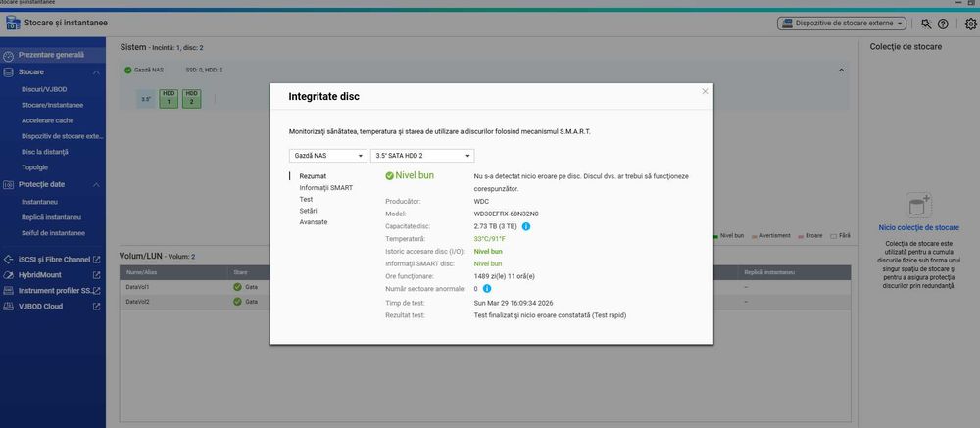
Task: Click the HybridMount cloud icon
Action: click(8, 275)
